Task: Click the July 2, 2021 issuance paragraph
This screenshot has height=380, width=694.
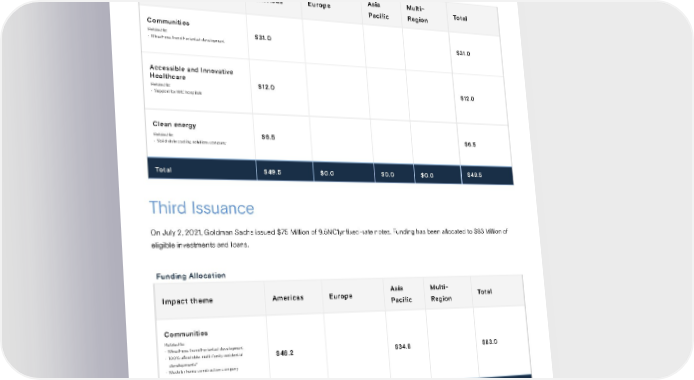Action: click(329, 238)
